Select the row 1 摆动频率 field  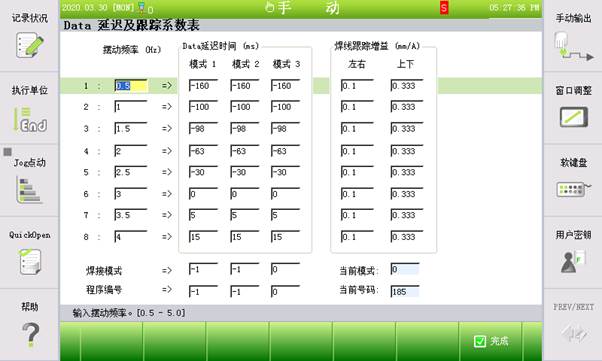click(131, 86)
